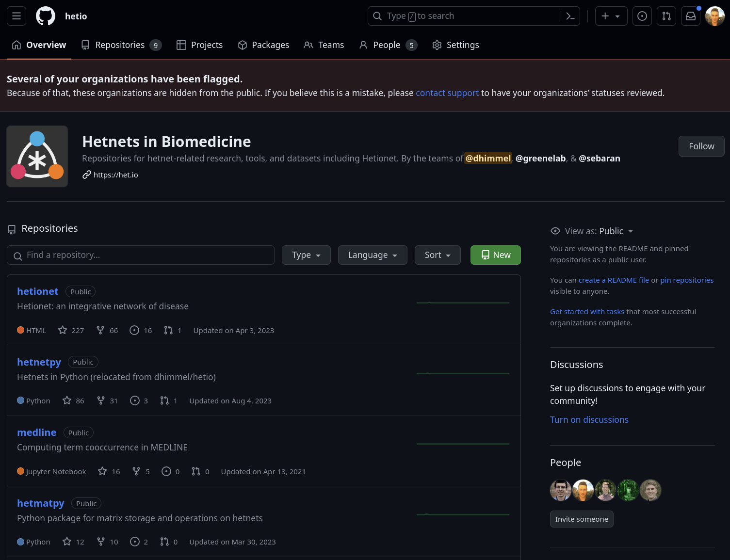Viewport: 730px width, 560px height.
Task: Open hetmatpy's 0 pull requests
Action: (x=169, y=542)
